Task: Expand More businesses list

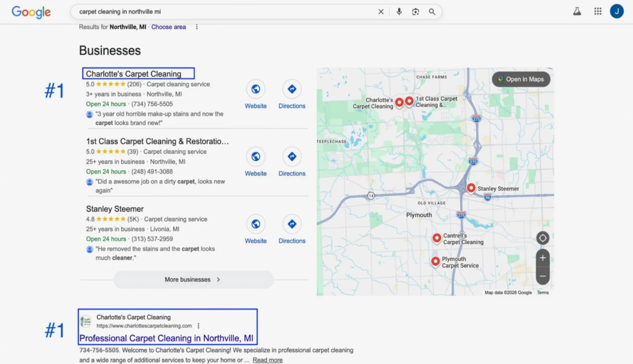Action: tap(194, 280)
